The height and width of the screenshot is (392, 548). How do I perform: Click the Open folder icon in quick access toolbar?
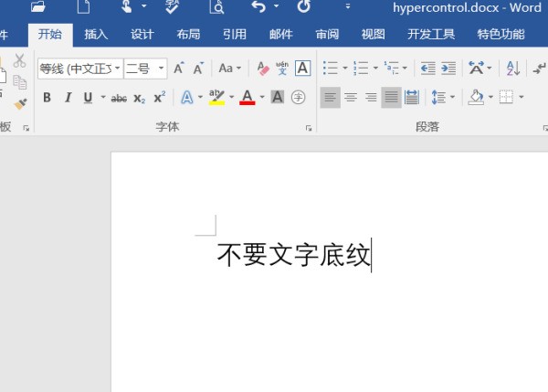(37, 6)
